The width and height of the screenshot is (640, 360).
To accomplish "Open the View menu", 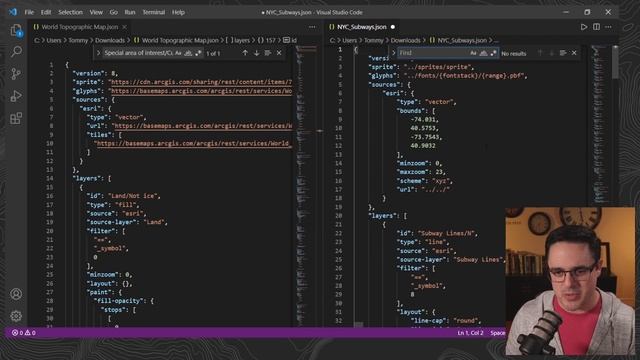I will [96, 12].
